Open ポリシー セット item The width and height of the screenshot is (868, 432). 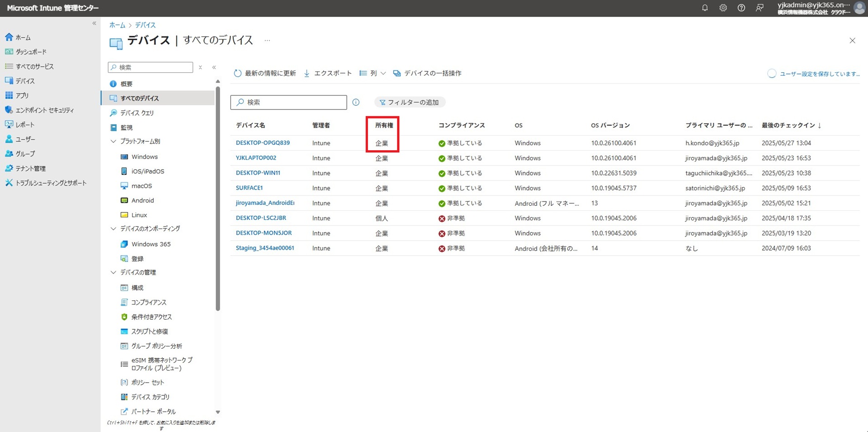tap(147, 382)
